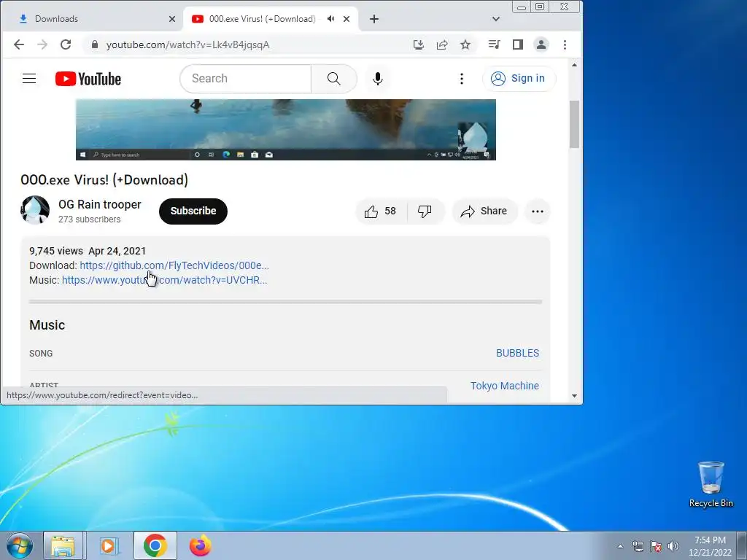Open a new Chrome tab

374,19
